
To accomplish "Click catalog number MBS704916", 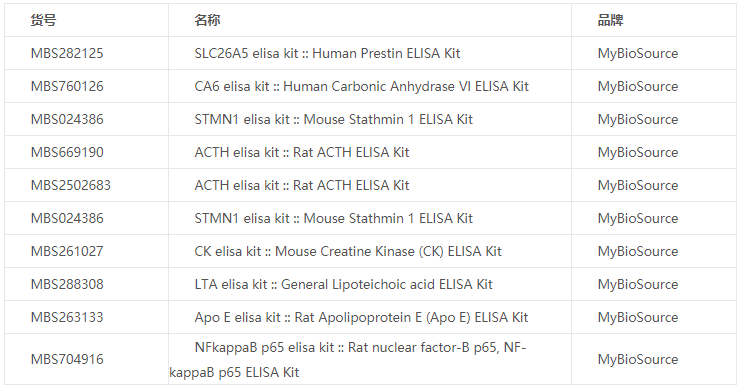I will [x=67, y=360].
